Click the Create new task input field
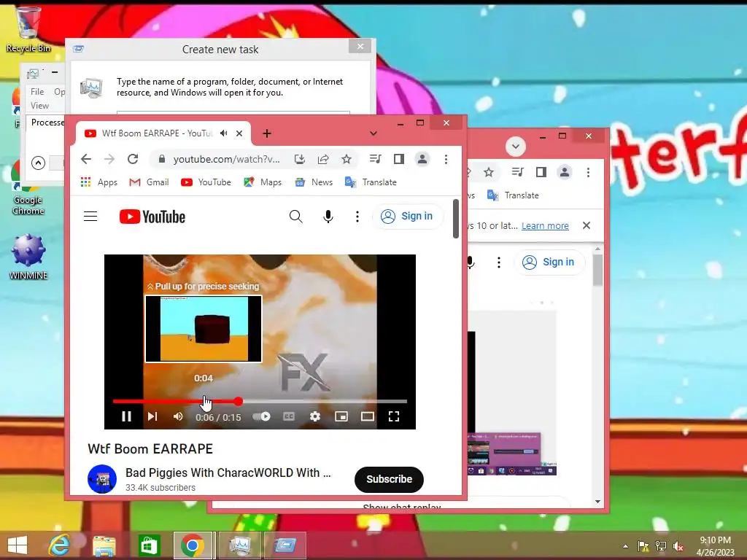This screenshot has width=747, height=560. pos(233,113)
